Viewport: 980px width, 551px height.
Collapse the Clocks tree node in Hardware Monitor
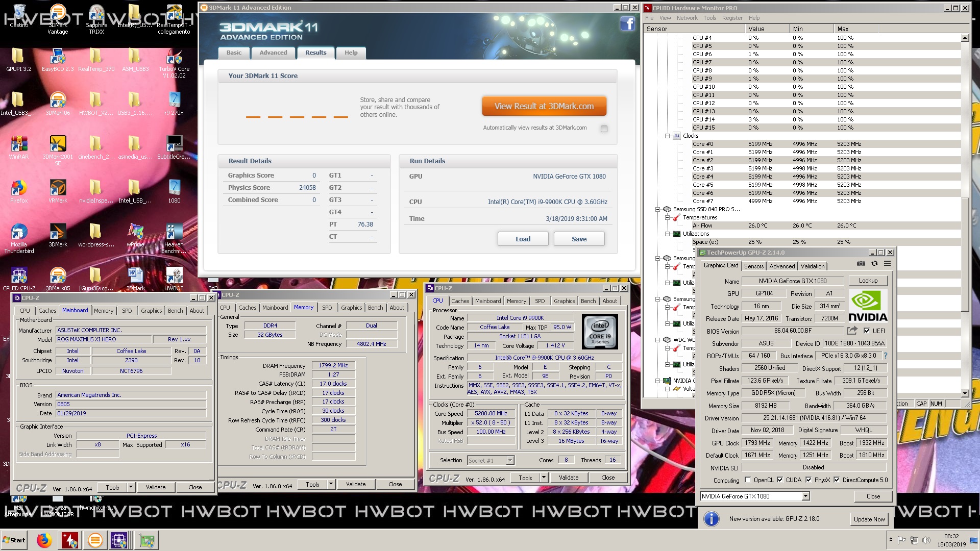pos(667,136)
